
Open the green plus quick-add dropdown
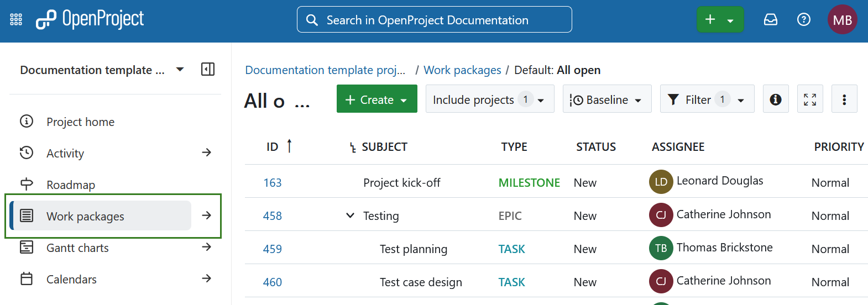click(x=720, y=20)
